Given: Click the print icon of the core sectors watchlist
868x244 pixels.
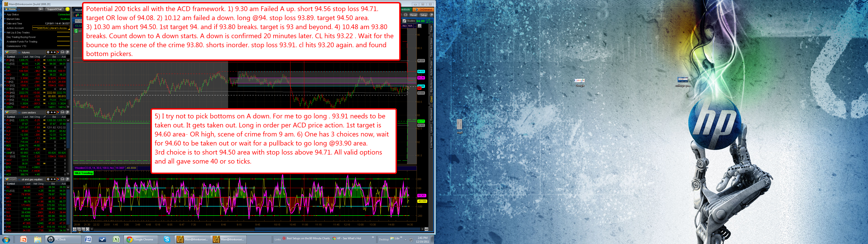Looking at the screenshot, I should (62, 113).
